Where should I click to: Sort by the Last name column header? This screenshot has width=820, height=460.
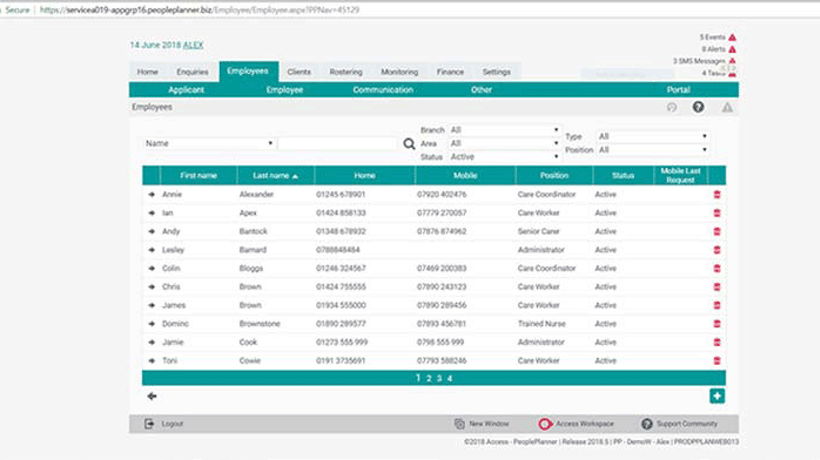click(x=276, y=176)
